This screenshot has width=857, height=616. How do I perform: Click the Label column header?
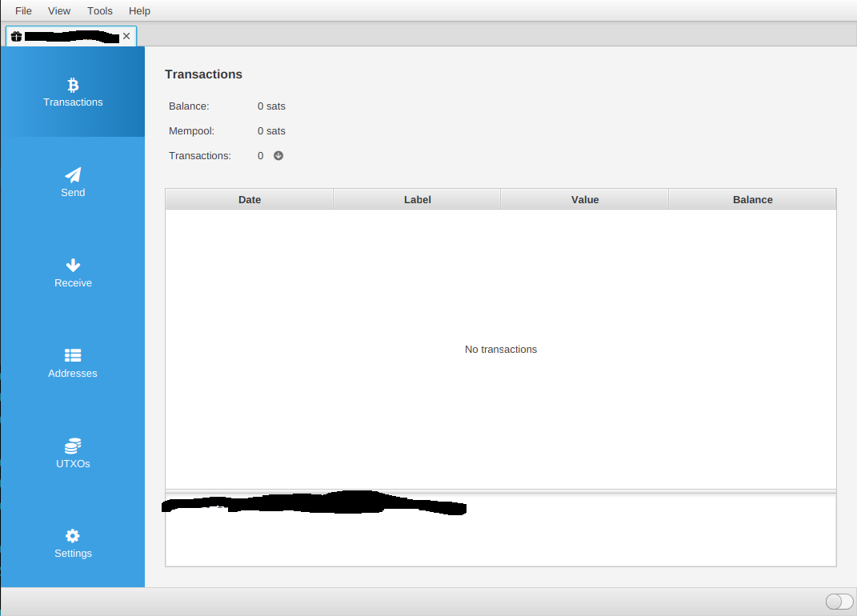pos(417,199)
